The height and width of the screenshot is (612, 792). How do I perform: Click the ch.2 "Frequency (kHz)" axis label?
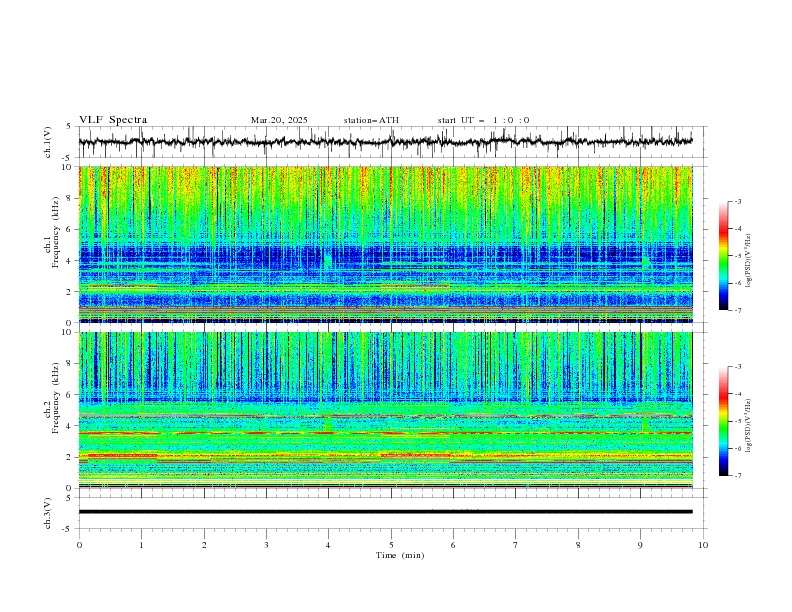(56, 398)
